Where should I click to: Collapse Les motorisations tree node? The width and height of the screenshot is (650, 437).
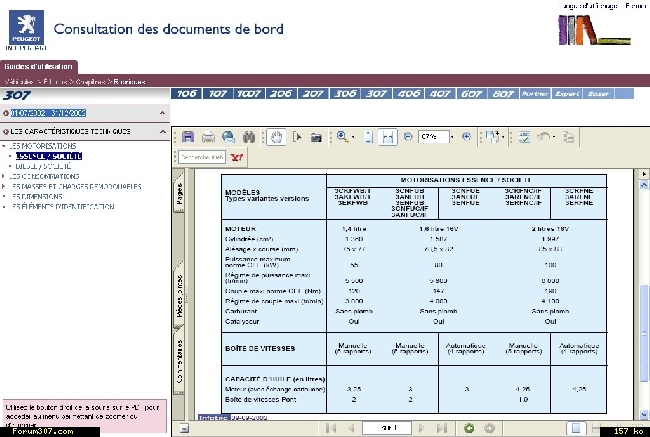[4, 146]
